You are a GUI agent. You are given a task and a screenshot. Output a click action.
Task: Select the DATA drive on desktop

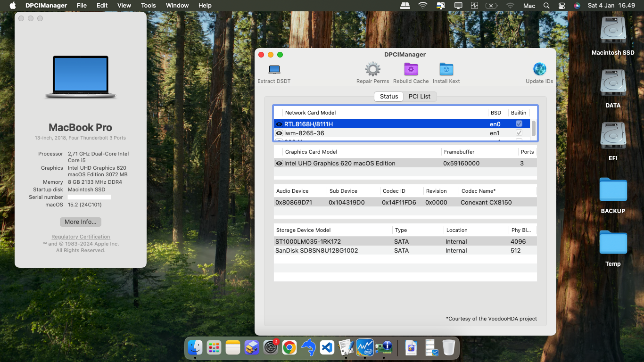[613, 89]
